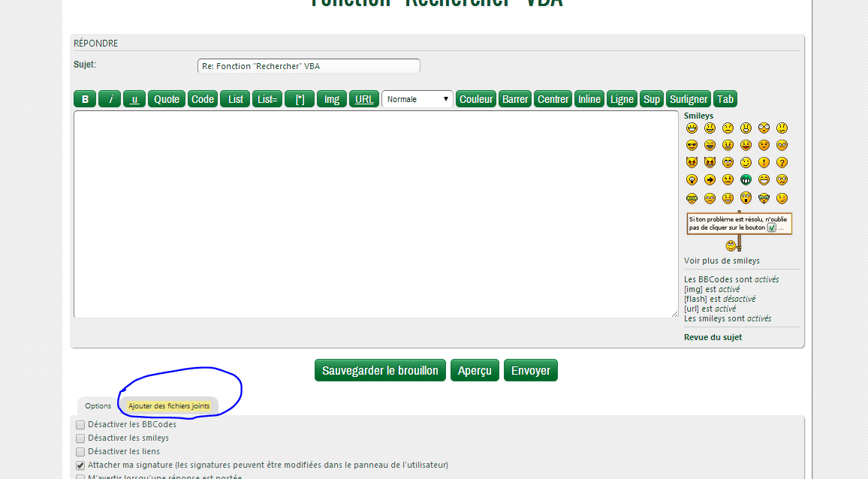Insert the wide-eyed shocked smiley
This screenshot has height=479, width=868.
[764, 128]
